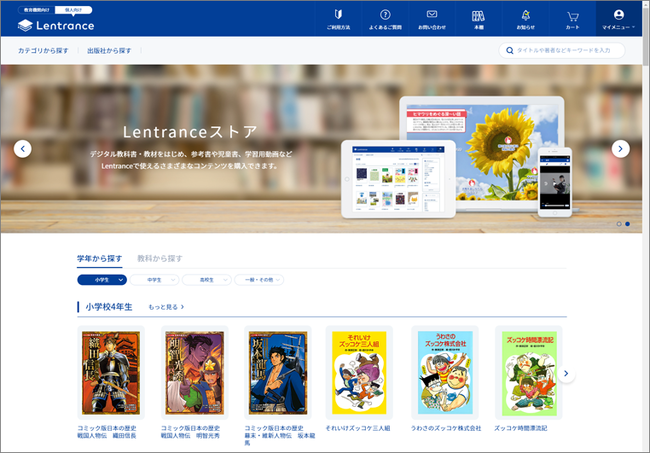Show next banner slide
The height and width of the screenshot is (453, 650).
pos(621,149)
